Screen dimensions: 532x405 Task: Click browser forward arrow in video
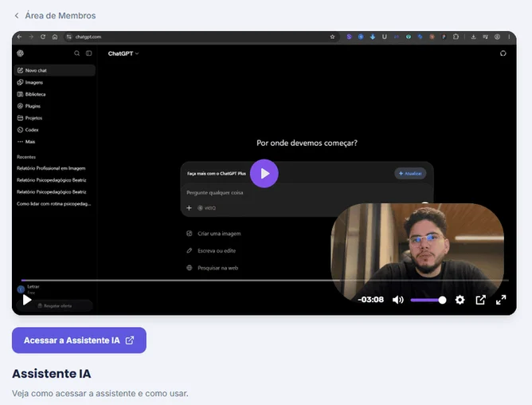31,37
